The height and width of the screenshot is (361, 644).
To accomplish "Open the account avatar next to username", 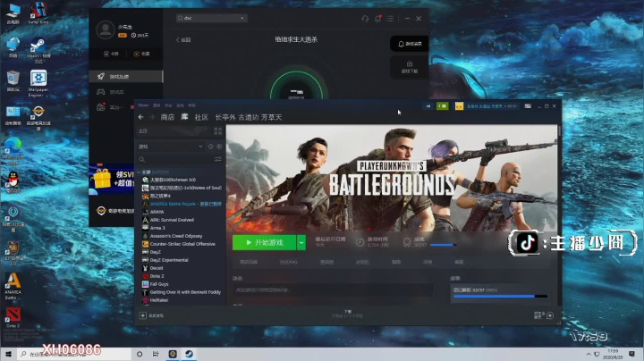I will pyautogui.click(x=459, y=105).
